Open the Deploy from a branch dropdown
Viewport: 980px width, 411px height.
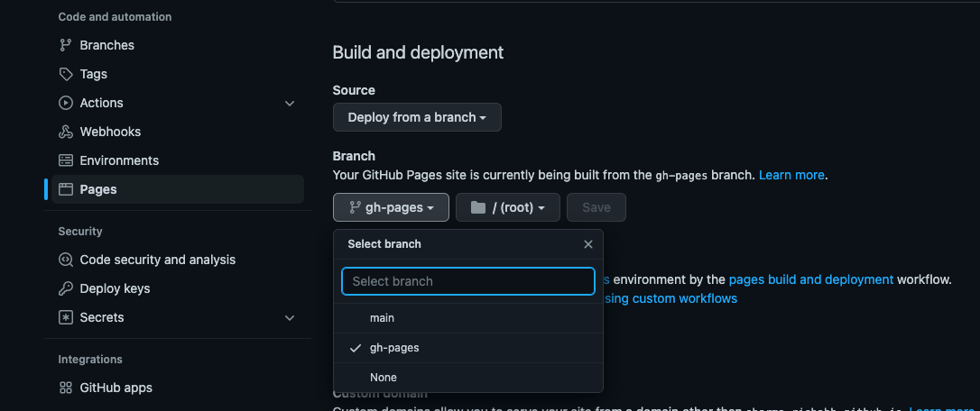[417, 117]
